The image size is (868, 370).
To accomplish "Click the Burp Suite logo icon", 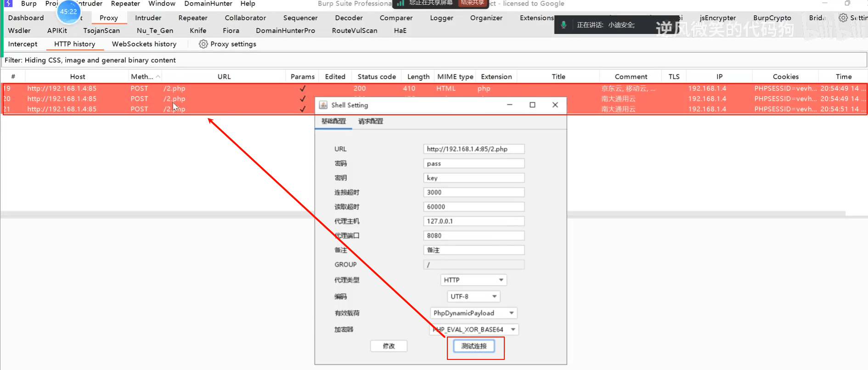I will [x=8, y=4].
